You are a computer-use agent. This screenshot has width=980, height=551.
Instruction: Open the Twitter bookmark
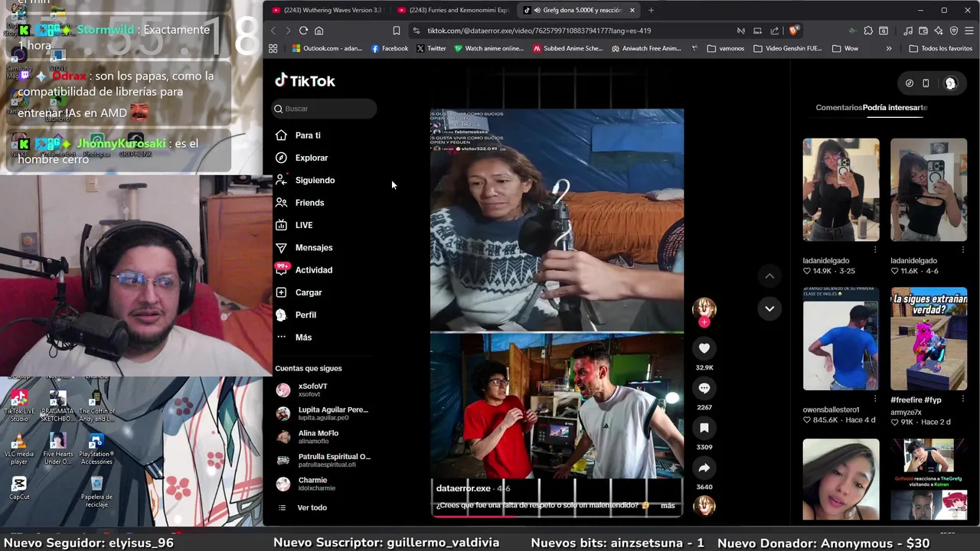pos(431,48)
